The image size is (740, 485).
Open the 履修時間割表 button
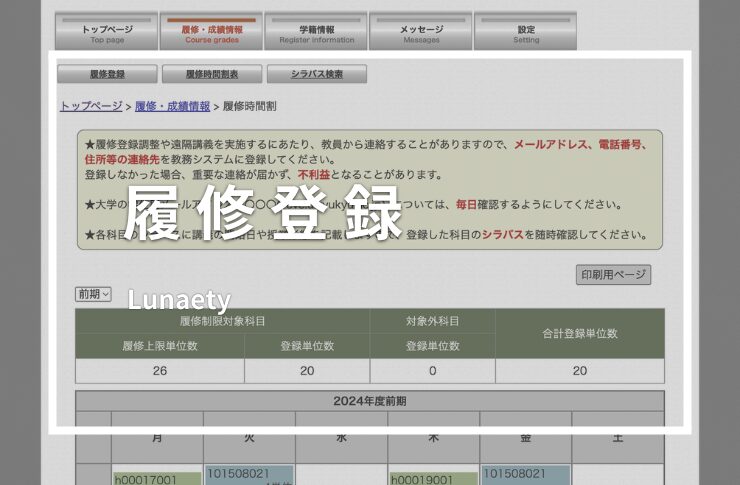(212, 74)
